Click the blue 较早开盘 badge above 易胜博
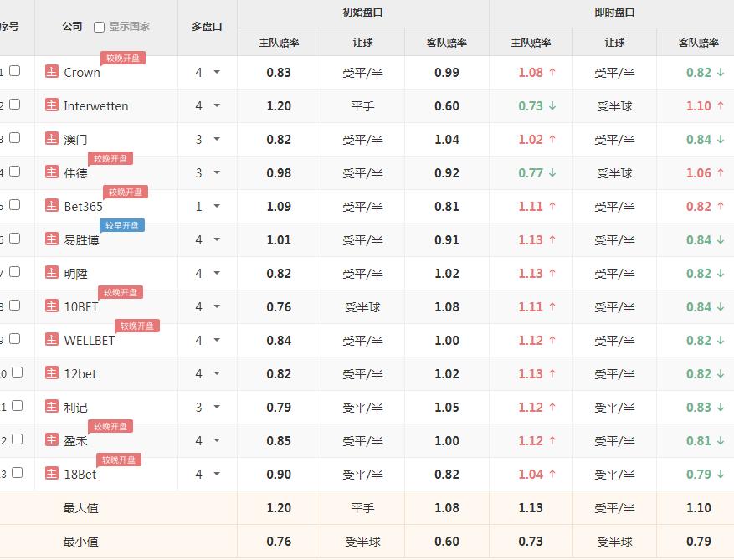Screen dimensions: 734x560 point(122,225)
